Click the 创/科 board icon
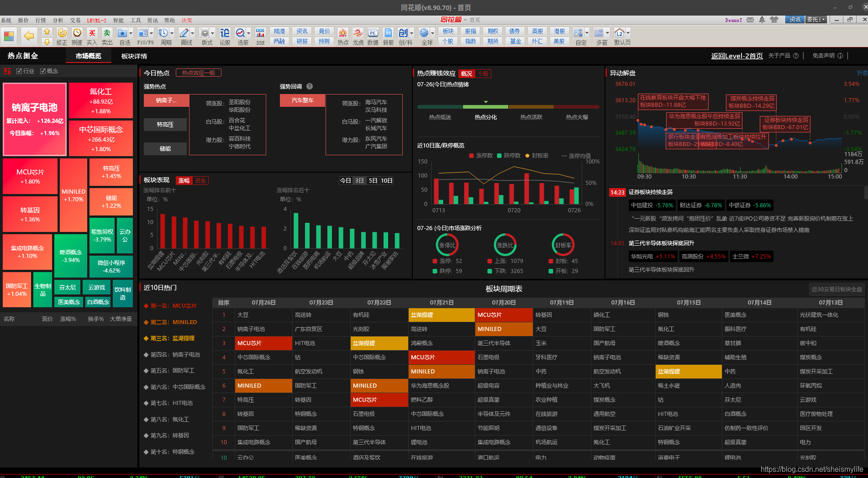This screenshot has height=478, width=868. (403, 32)
